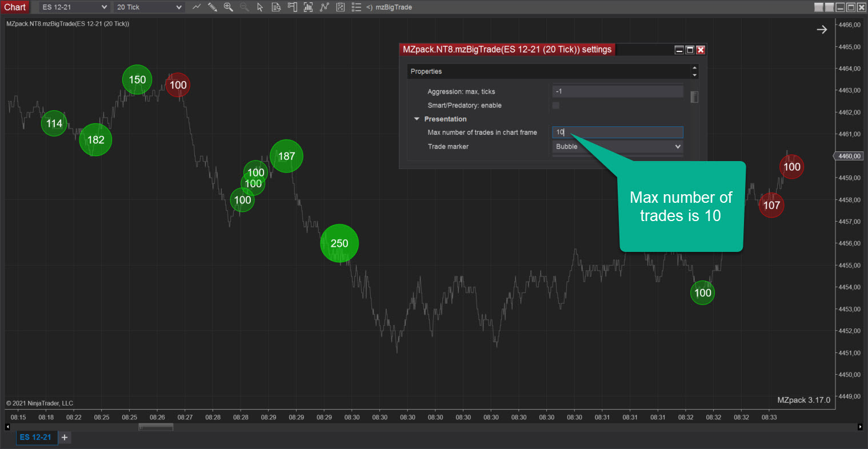868x449 pixels.
Task: Open the data series bars icon
Action: point(308,7)
